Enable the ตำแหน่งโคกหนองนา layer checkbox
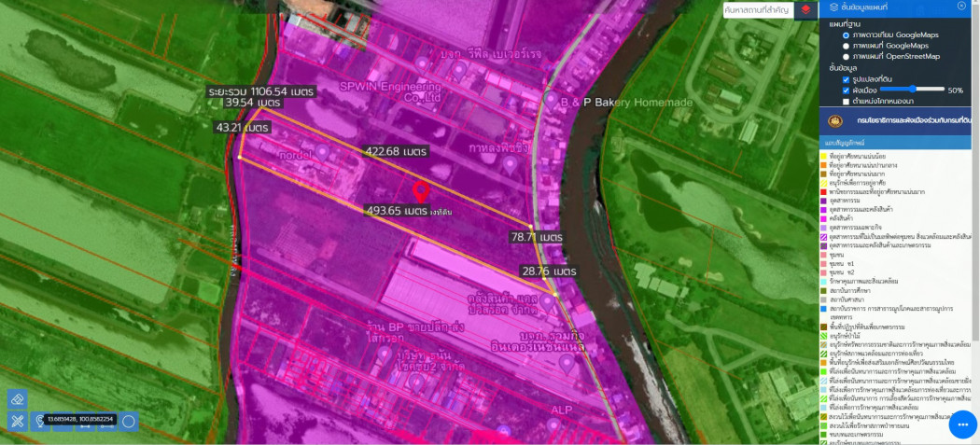The height and width of the screenshot is (445, 980). point(846,101)
